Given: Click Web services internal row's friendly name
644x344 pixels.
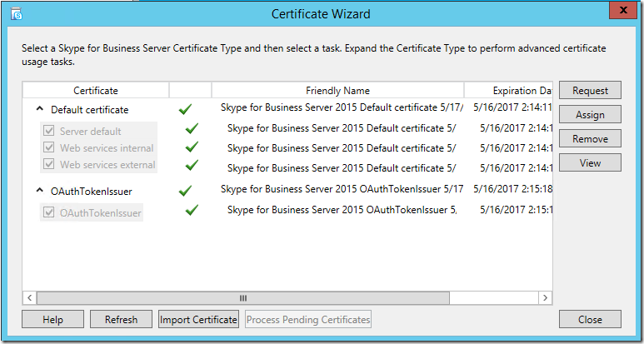Looking at the screenshot, I should 342,148.
